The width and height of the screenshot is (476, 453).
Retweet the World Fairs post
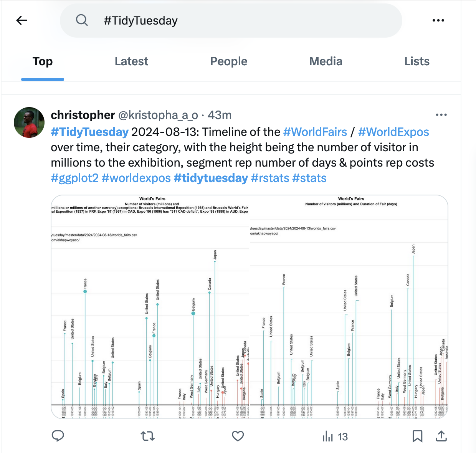(x=148, y=436)
